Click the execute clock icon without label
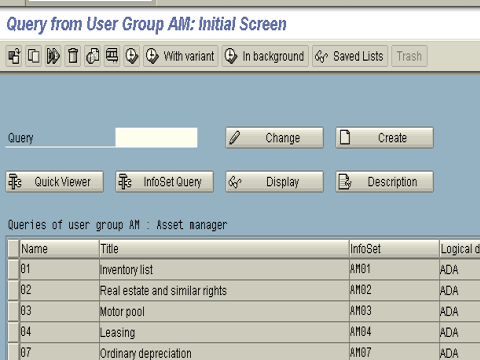Screen dimensions: 480x360 132,56
